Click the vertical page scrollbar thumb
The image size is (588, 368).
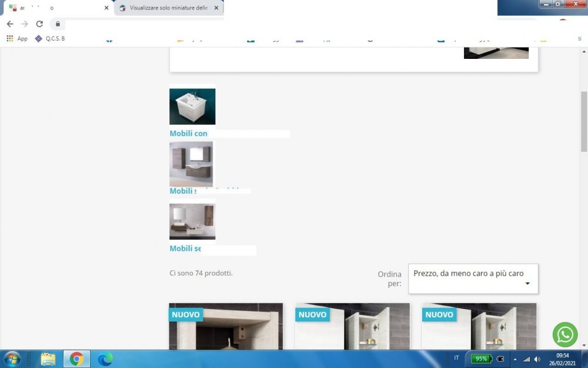(584, 122)
